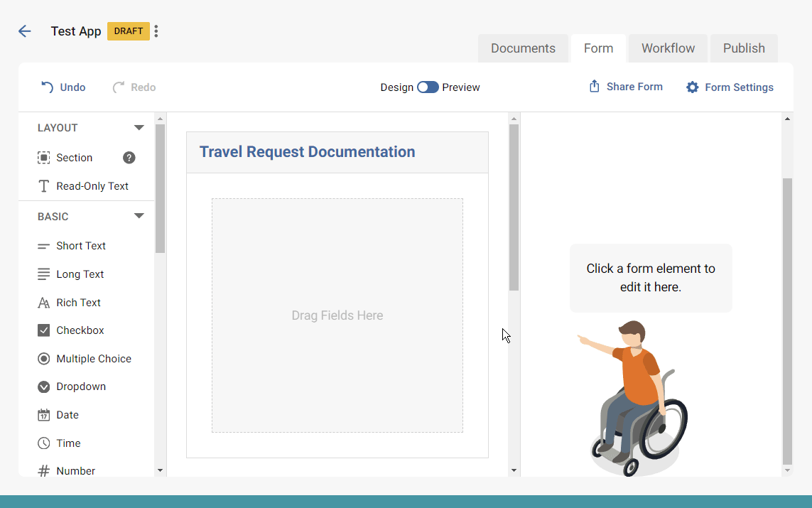812x508 pixels.
Task: Click the Section help question mark icon
Action: coord(129,158)
